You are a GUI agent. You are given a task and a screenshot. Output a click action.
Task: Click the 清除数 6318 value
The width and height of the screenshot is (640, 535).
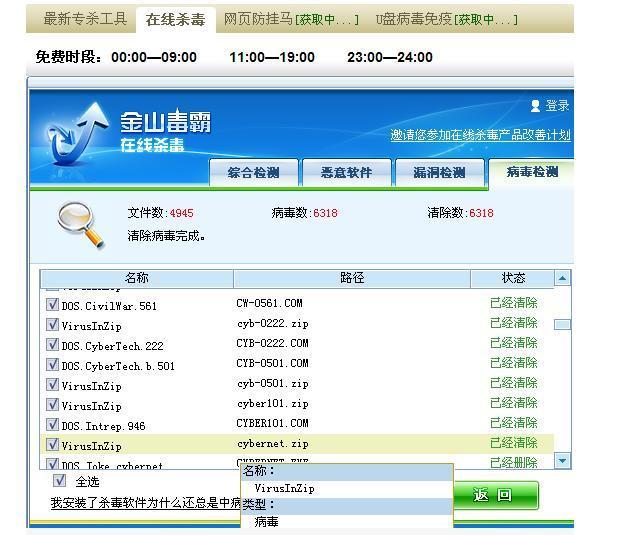(481, 213)
